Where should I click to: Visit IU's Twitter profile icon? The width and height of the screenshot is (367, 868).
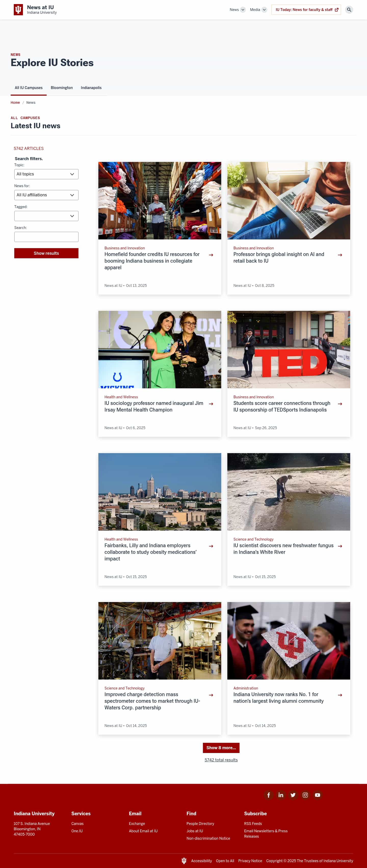click(293, 795)
